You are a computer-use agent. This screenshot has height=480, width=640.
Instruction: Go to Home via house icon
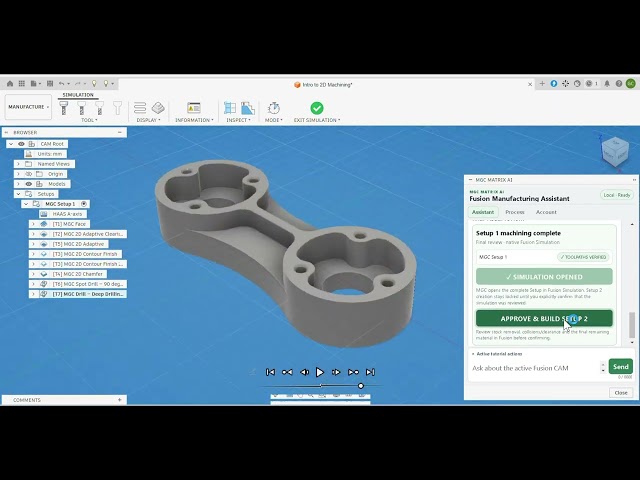coord(10,84)
